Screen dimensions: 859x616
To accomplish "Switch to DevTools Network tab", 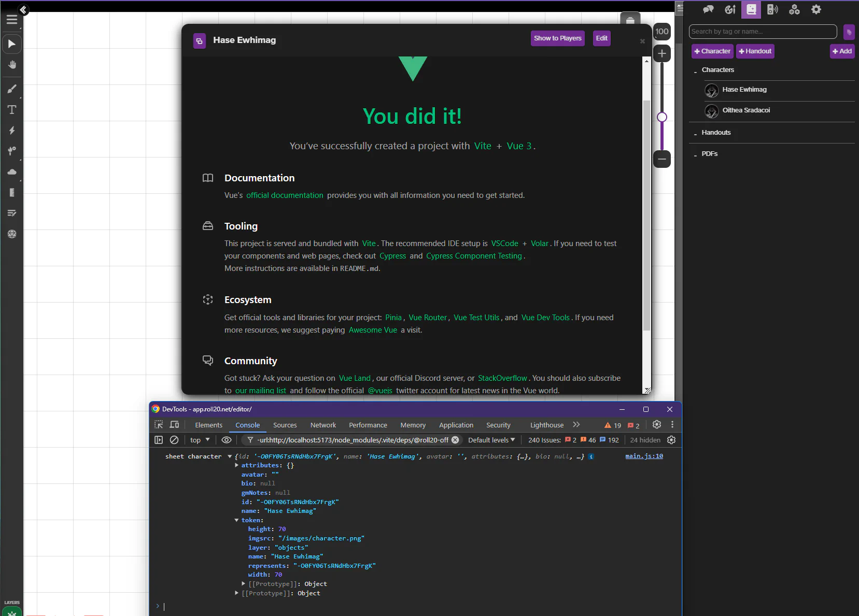I will pos(323,425).
